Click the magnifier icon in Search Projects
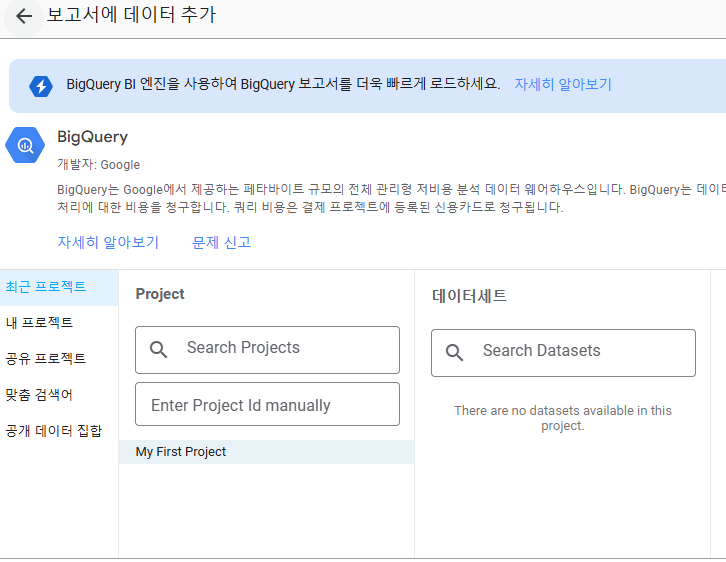This screenshot has width=726, height=562. pos(158,349)
